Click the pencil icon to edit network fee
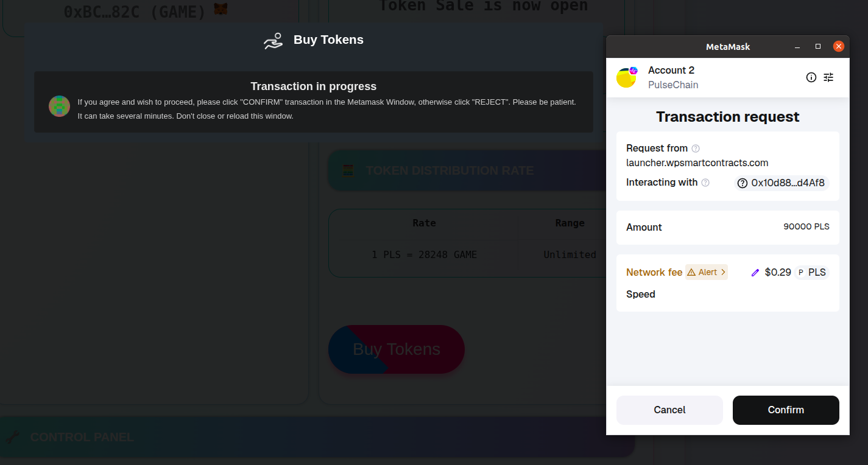Viewport: 868px width, 465px height. [x=756, y=272]
